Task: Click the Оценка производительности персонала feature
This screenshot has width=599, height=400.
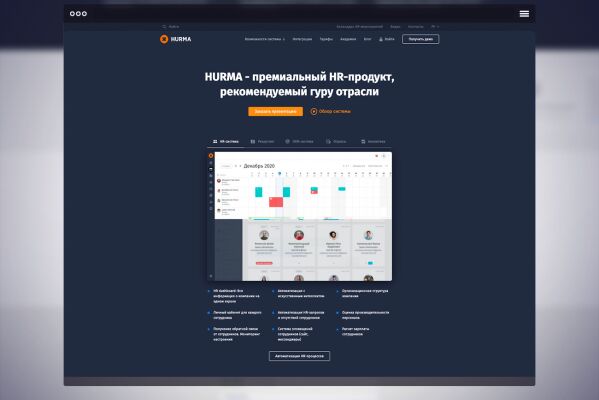Action: click(x=365, y=315)
